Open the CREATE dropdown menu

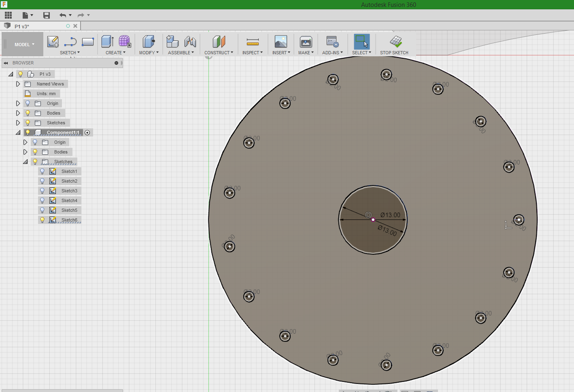[115, 53]
